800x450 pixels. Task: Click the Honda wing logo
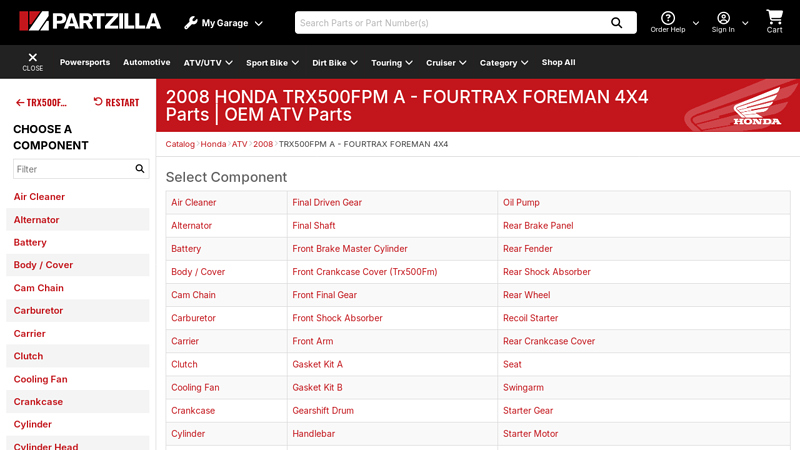point(757,107)
